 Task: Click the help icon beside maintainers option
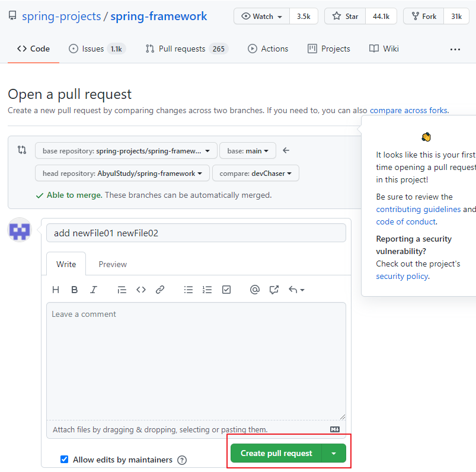pos(182,460)
